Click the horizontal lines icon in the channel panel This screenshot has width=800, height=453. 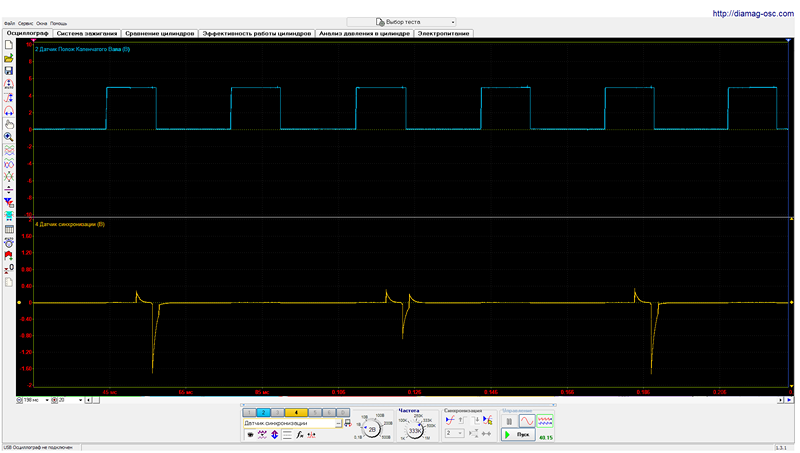287,435
